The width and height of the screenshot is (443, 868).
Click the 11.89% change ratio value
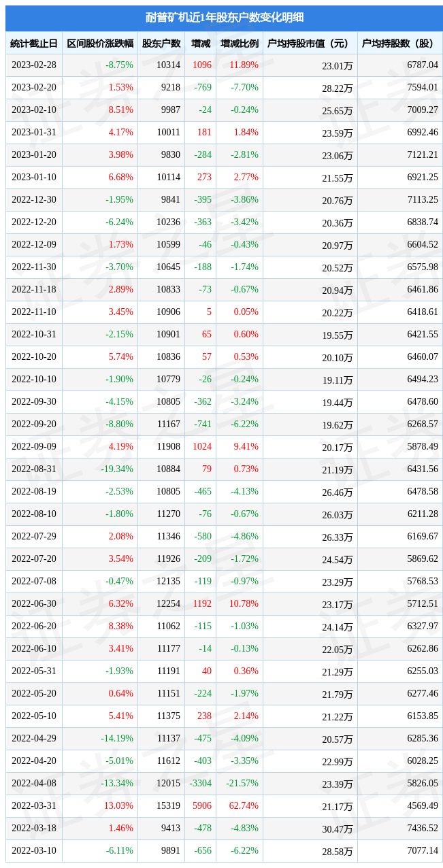tap(244, 65)
